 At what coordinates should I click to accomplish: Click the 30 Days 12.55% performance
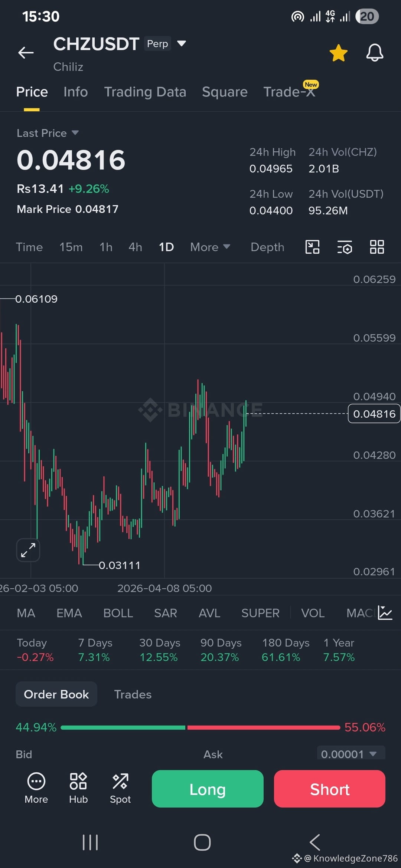[x=160, y=650]
